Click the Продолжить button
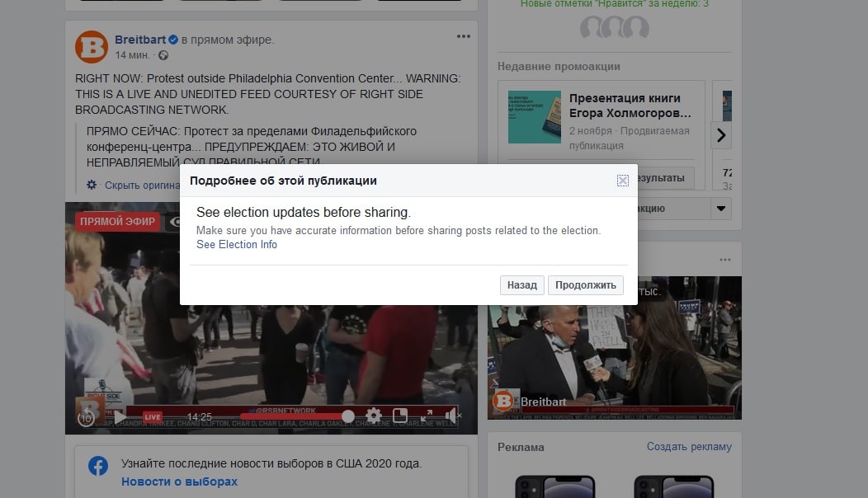 coord(585,285)
